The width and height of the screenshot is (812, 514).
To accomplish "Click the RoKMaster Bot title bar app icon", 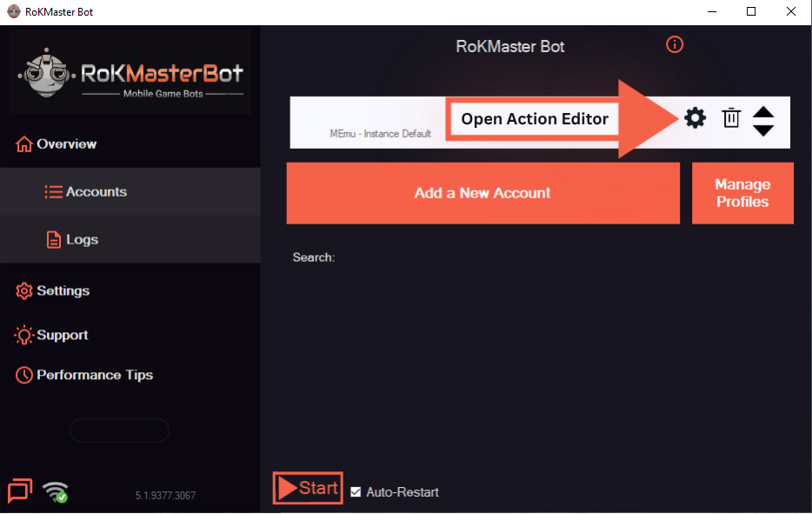I will coord(13,11).
